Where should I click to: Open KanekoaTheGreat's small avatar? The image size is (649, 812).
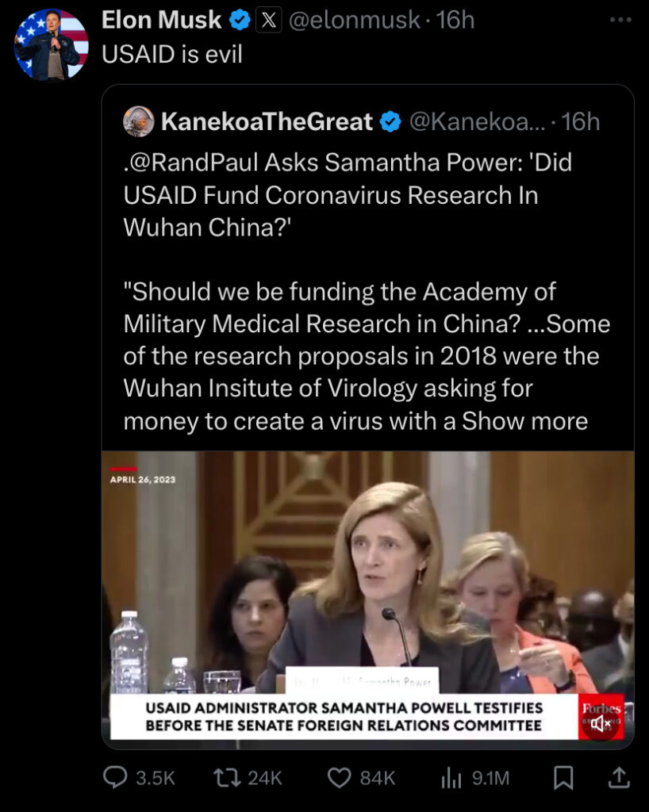pos(138,121)
